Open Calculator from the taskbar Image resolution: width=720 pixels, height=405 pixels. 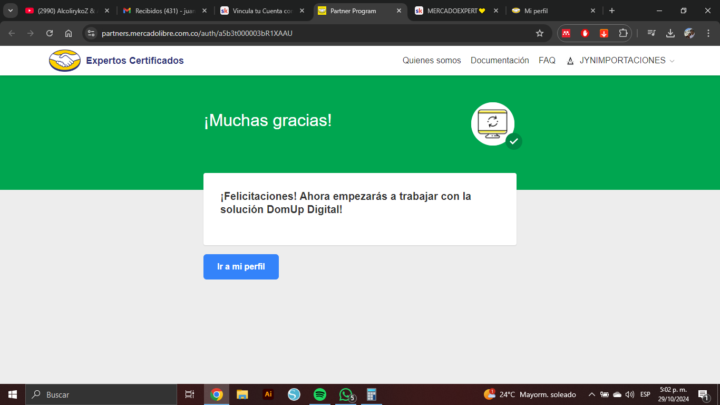click(371, 394)
